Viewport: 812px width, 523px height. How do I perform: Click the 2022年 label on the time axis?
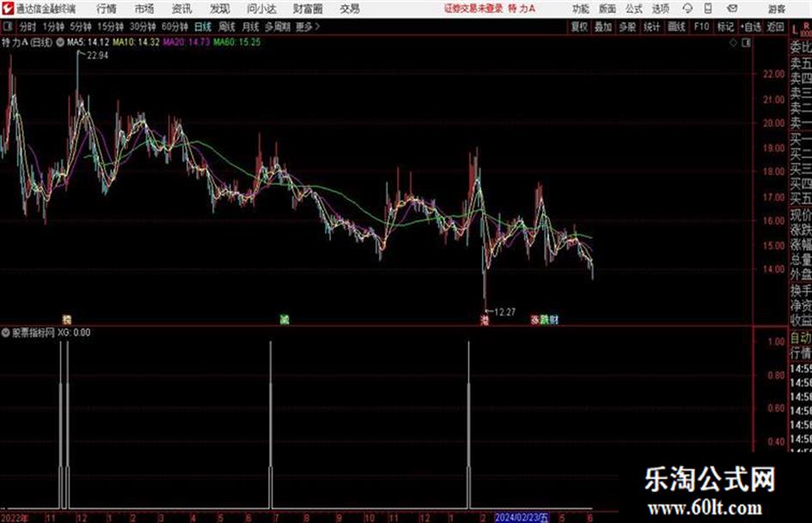pyautogui.click(x=15, y=517)
